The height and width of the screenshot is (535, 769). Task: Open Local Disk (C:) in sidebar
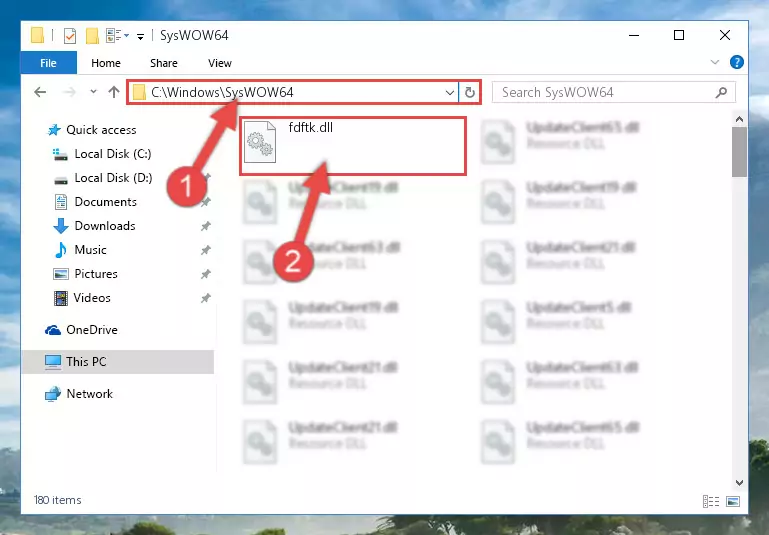(x=112, y=154)
